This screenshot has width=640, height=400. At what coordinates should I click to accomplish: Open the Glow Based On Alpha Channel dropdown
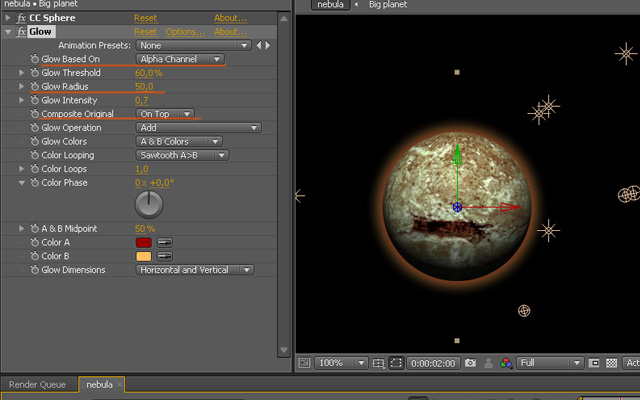click(180, 59)
